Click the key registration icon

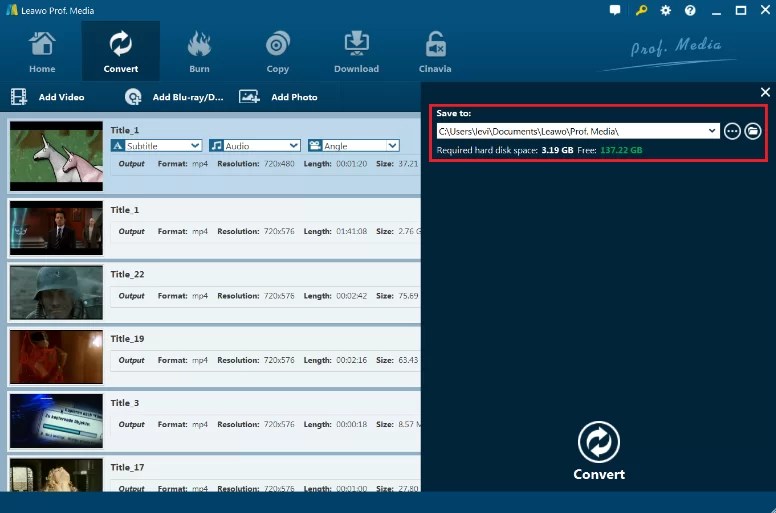pyautogui.click(x=641, y=10)
